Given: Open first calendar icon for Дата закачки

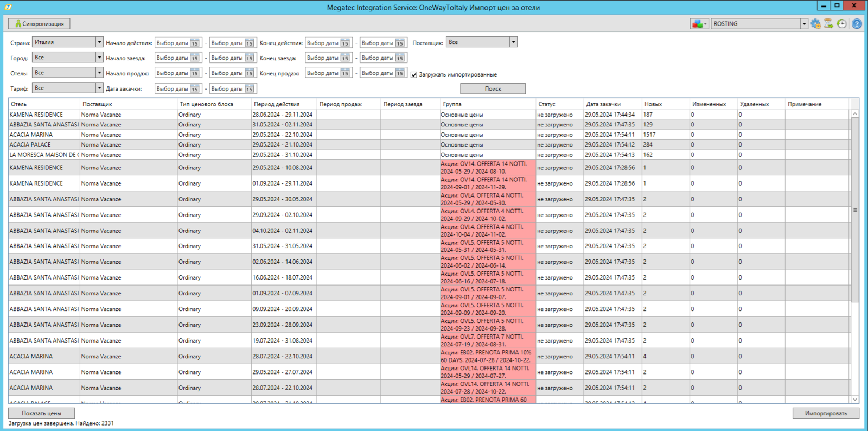Looking at the screenshot, I should tap(195, 88).
